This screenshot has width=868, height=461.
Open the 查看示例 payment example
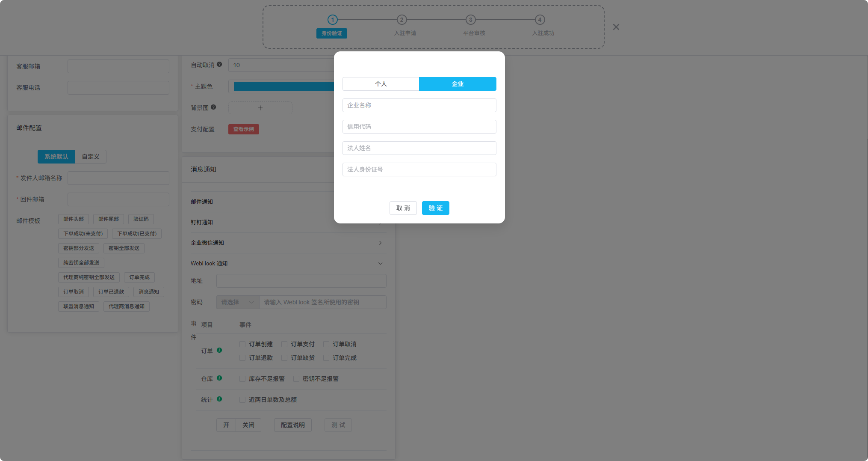tap(243, 129)
